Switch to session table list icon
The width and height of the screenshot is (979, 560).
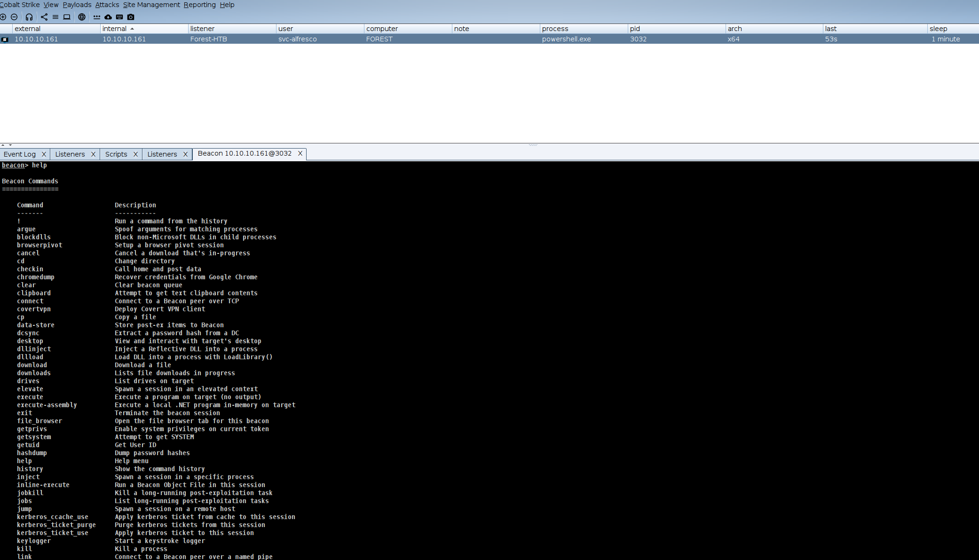click(x=55, y=17)
